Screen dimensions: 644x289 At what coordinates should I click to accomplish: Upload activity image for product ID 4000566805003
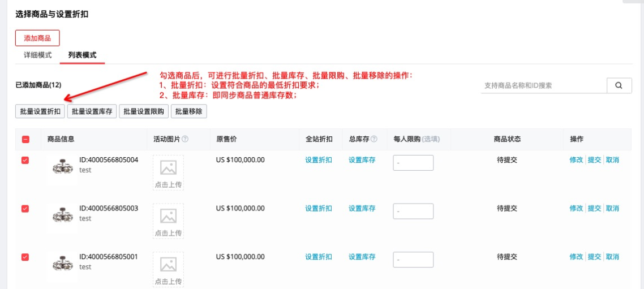tap(168, 221)
